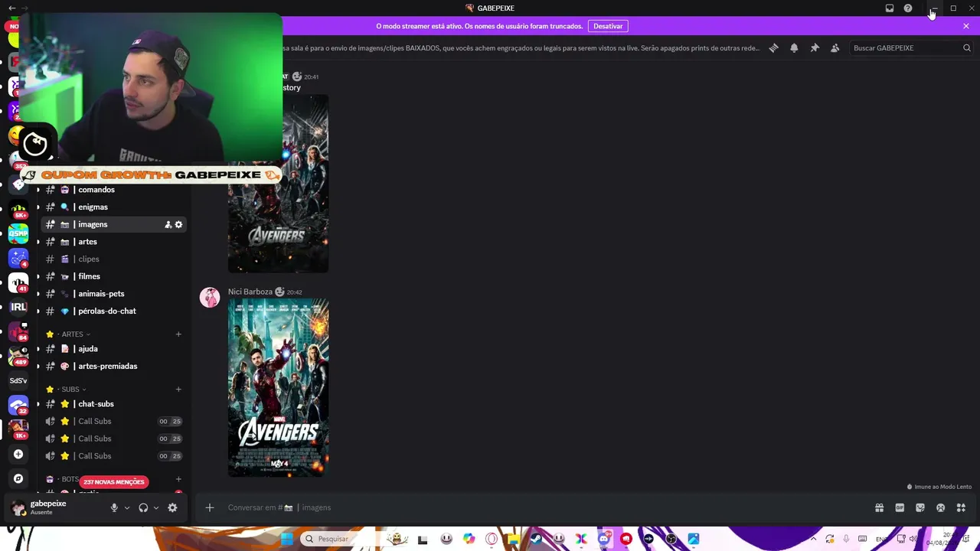Click the search magnifier icon
This screenshot has height=551, width=980.
967,48
